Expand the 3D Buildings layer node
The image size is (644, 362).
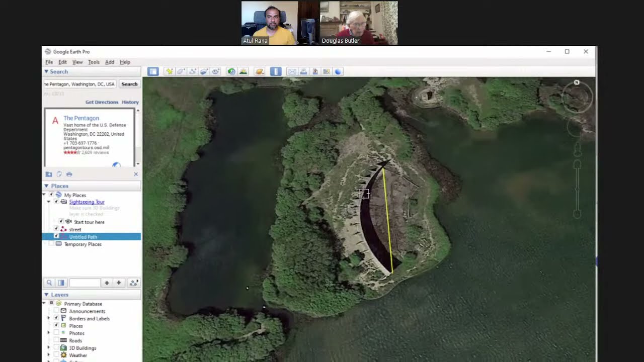point(49,348)
